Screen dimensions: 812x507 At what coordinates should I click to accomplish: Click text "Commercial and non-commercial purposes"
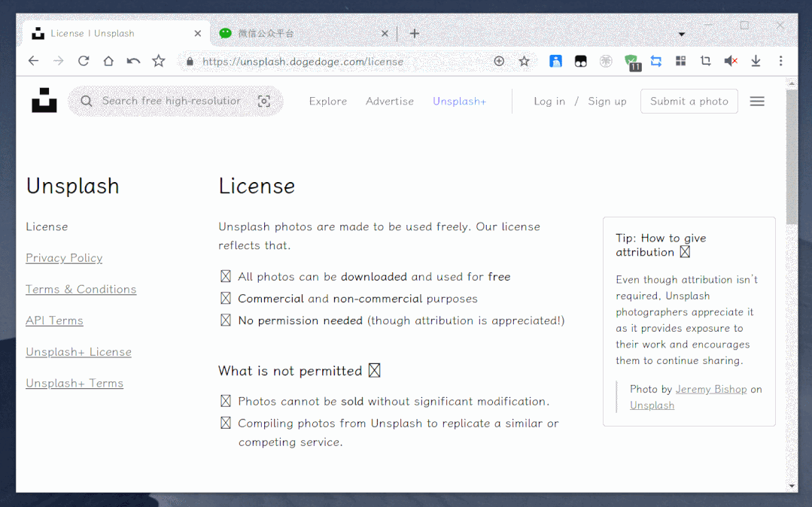coord(358,299)
